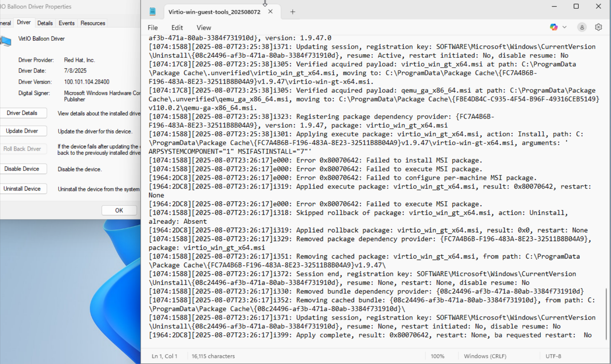Open the Copilot icon in Notepad
Viewport: 611px width, 364px height.
(x=554, y=27)
